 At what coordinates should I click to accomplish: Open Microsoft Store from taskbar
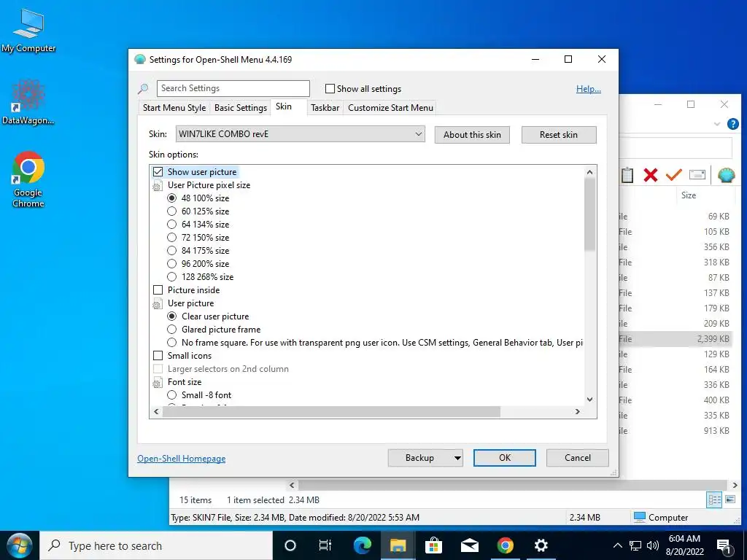(433, 545)
